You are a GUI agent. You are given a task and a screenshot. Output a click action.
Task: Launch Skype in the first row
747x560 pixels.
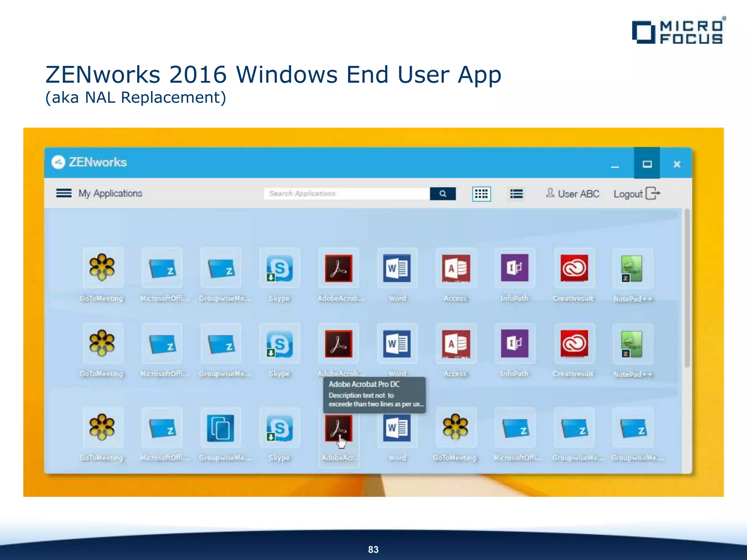[280, 268]
